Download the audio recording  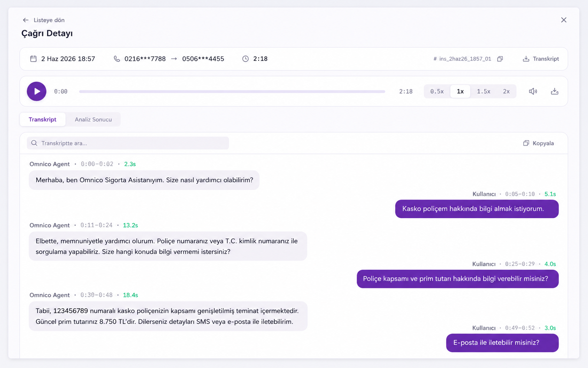[x=554, y=91]
